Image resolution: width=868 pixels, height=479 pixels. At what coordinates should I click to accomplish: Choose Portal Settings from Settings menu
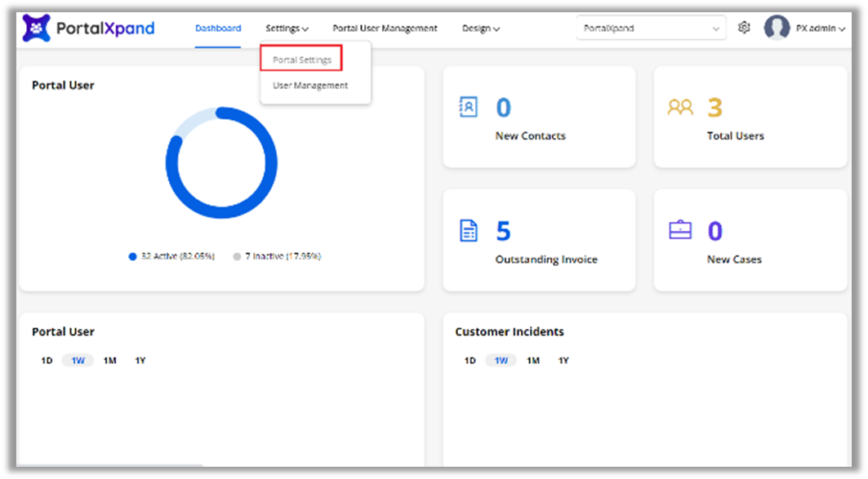[x=301, y=60]
